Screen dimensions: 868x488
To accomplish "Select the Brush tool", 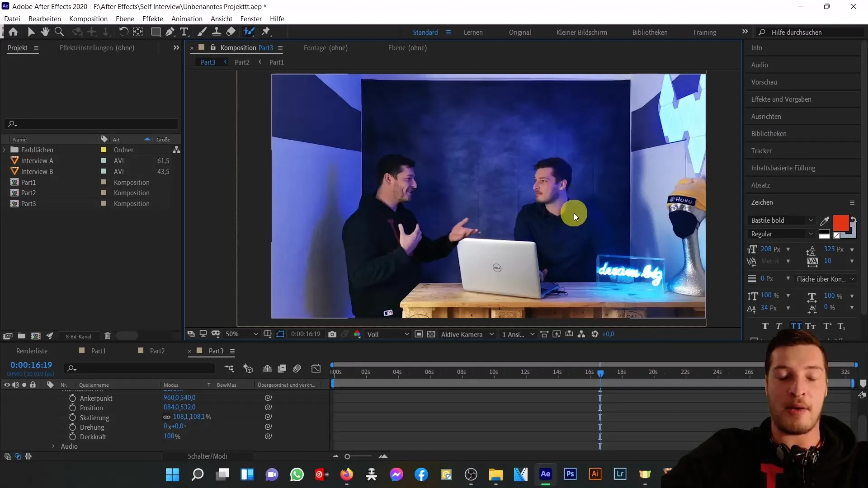I will 202,32.
